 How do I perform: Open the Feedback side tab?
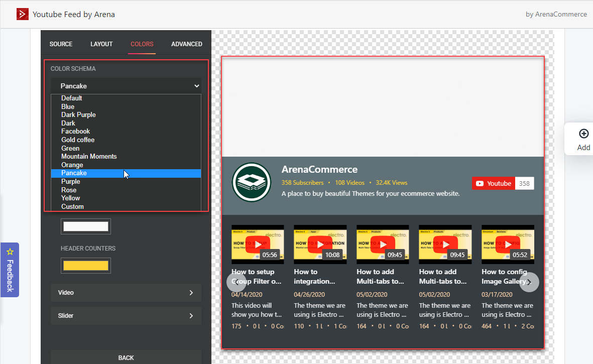tap(10, 270)
